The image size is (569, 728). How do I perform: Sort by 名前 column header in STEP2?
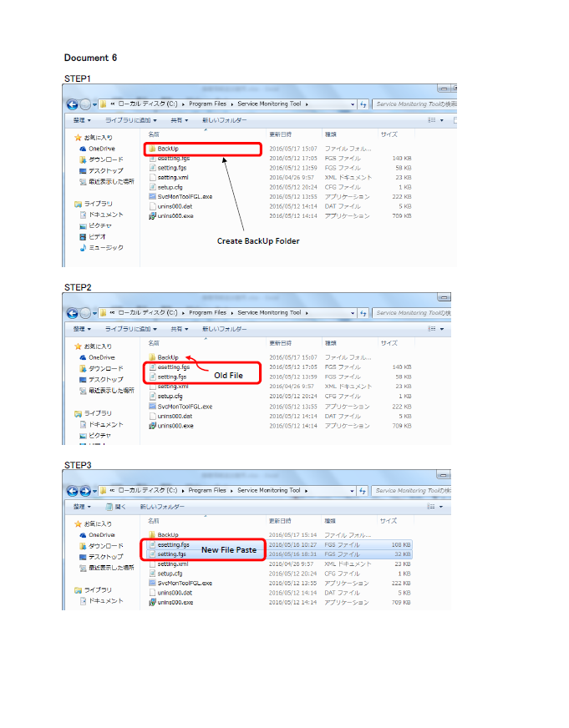(154, 343)
